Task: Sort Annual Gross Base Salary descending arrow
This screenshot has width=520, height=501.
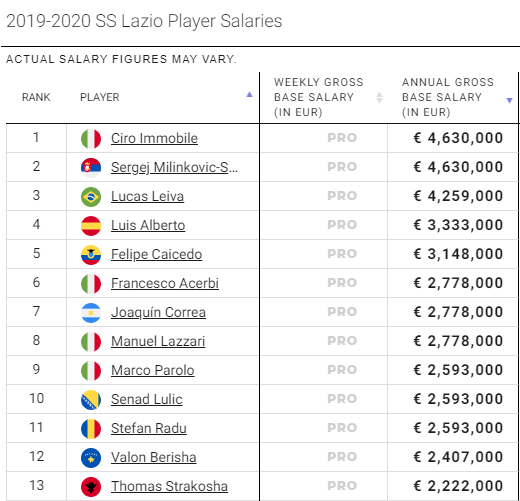Action: (509, 100)
